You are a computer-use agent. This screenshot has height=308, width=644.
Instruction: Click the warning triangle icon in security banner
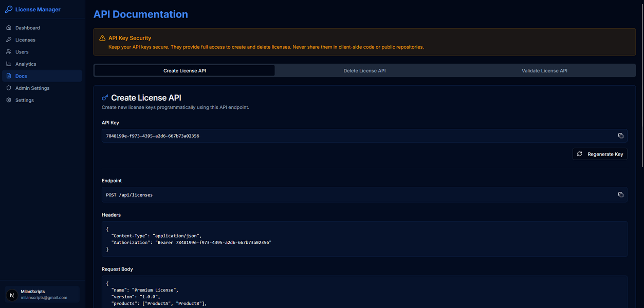pyautogui.click(x=102, y=38)
